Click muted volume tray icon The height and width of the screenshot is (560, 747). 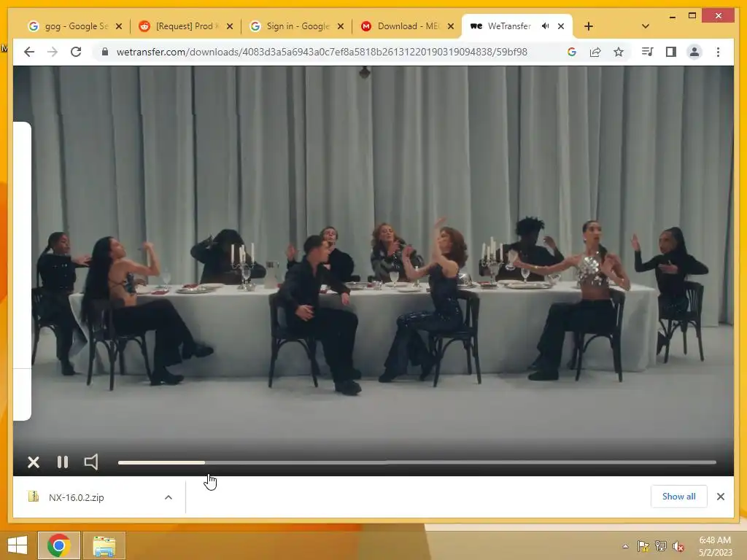pos(678,546)
